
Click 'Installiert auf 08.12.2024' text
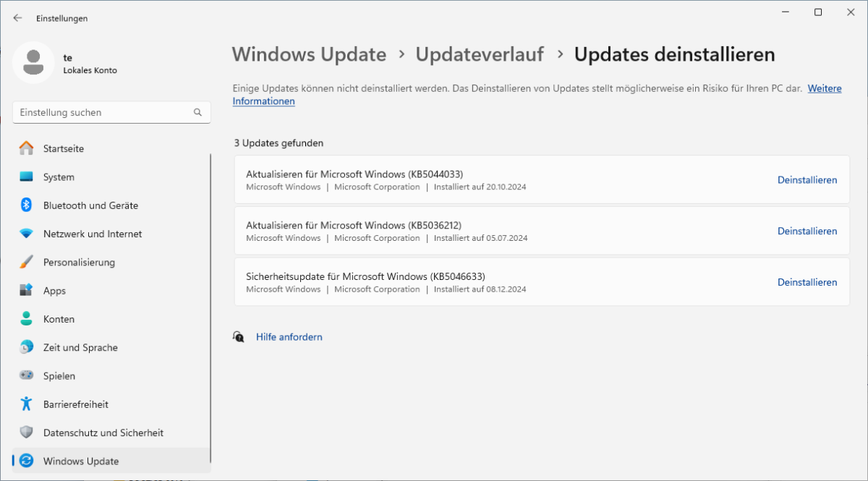pos(480,289)
